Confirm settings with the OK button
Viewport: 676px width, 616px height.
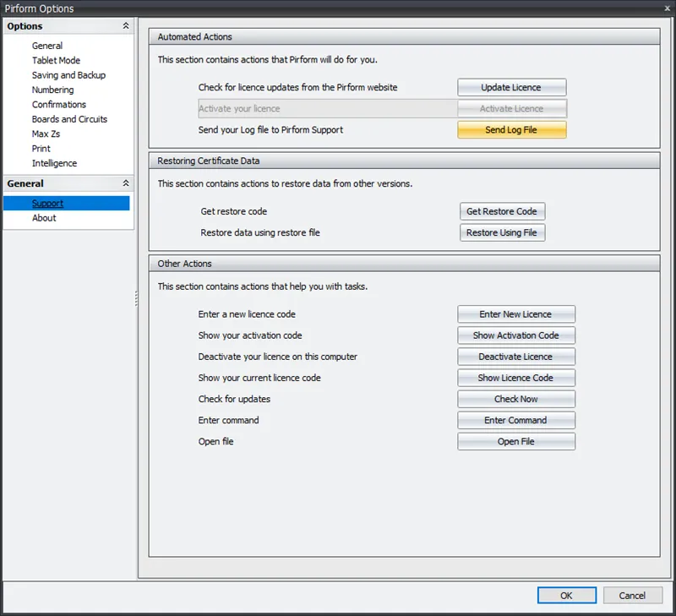click(566, 595)
